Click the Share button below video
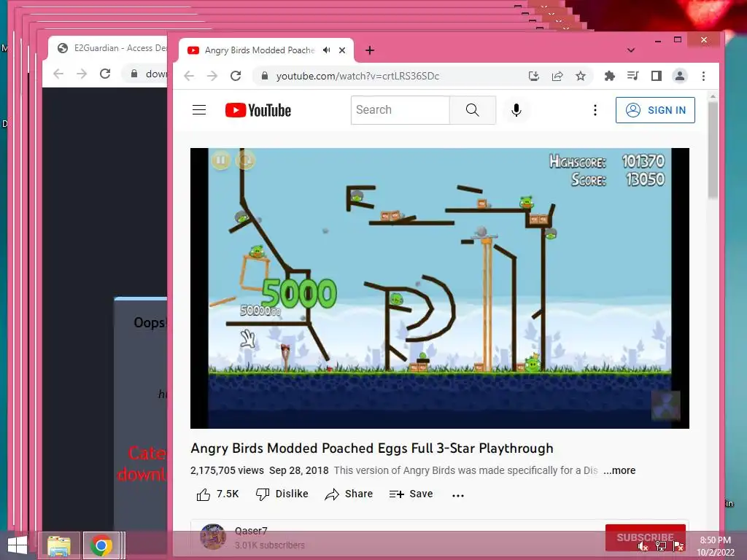747x560 pixels. pyautogui.click(x=349, y=494)
